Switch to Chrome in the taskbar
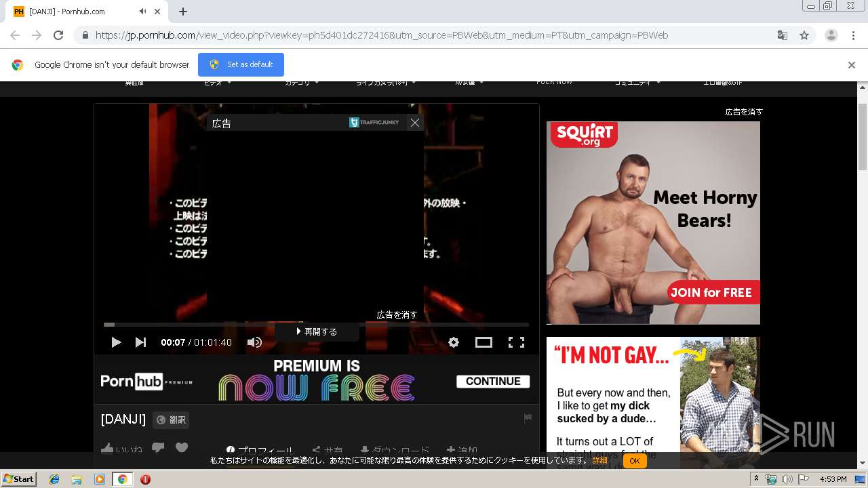 pos(123,479)
